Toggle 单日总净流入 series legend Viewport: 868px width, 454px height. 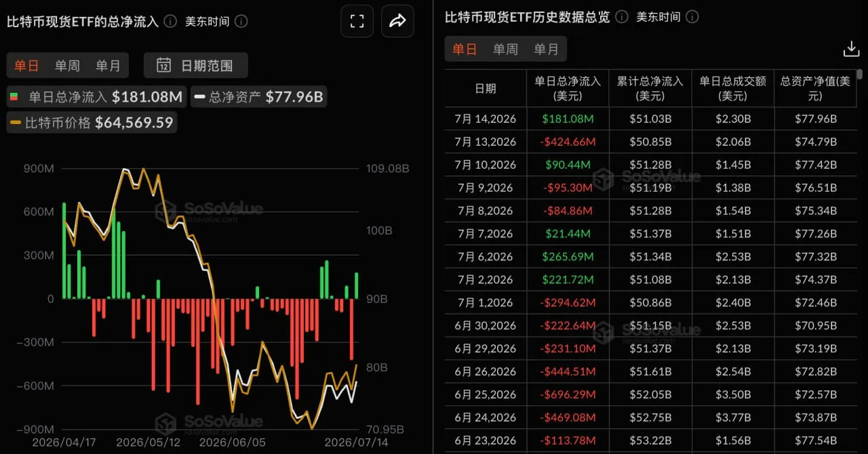pyautogui.click(x=94, y=97)
